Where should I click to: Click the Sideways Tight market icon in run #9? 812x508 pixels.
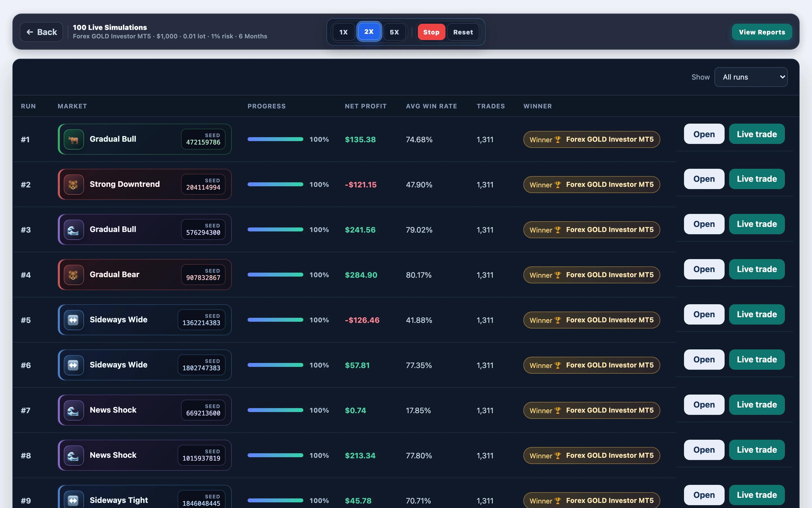74,500
